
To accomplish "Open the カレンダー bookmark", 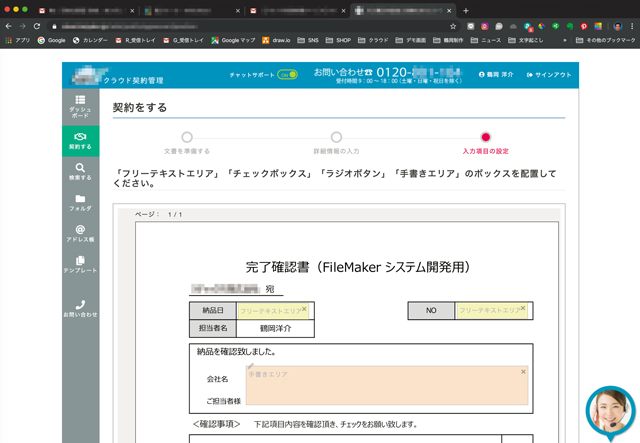I will [90, 40].
